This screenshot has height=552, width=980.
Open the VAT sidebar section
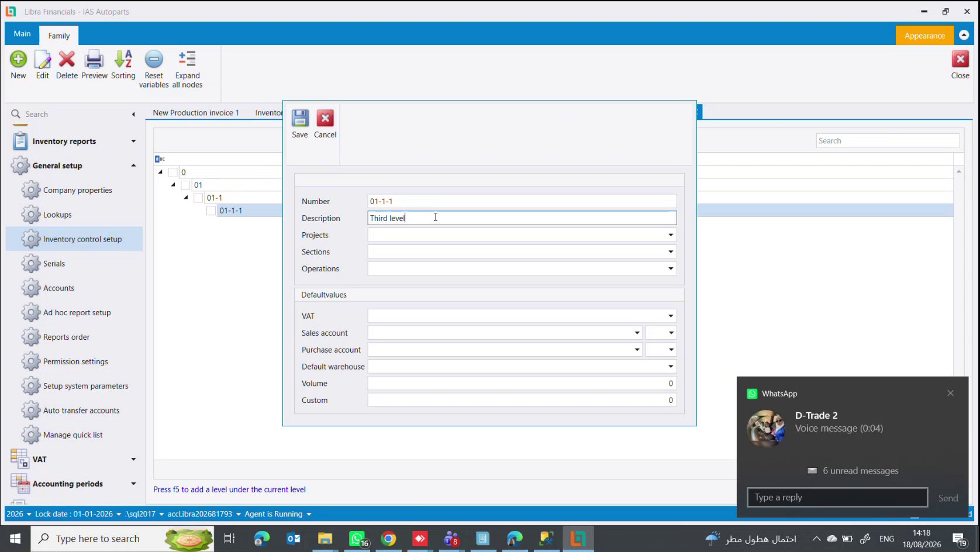(x=74, y=460)
